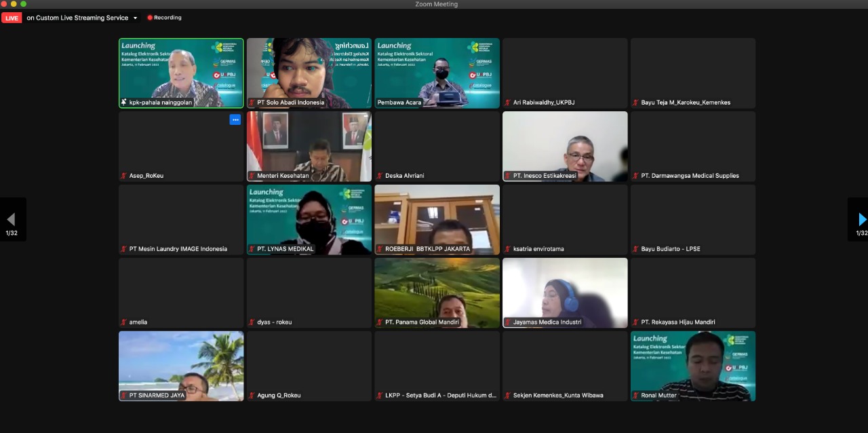This screenshot has height=433, width=868.
Task: Select the Pembawa Acara video tile
Action: point(437,73)
